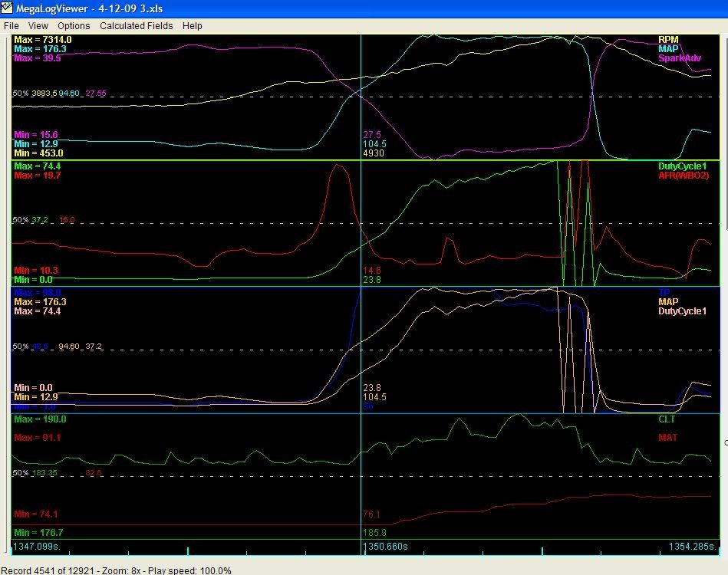
Task: Click the 'Max = 19.7' AFR value
Action: point(38,176)
